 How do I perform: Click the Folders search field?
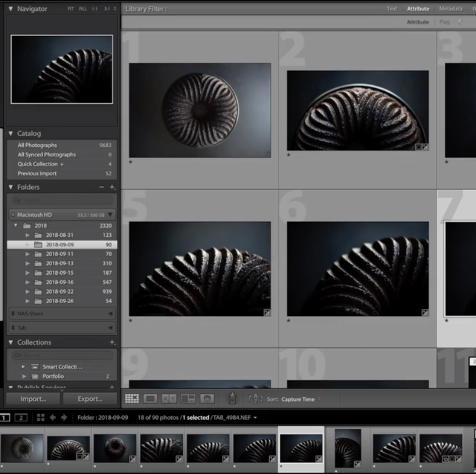pyautogui.click(x=62, y=200)
